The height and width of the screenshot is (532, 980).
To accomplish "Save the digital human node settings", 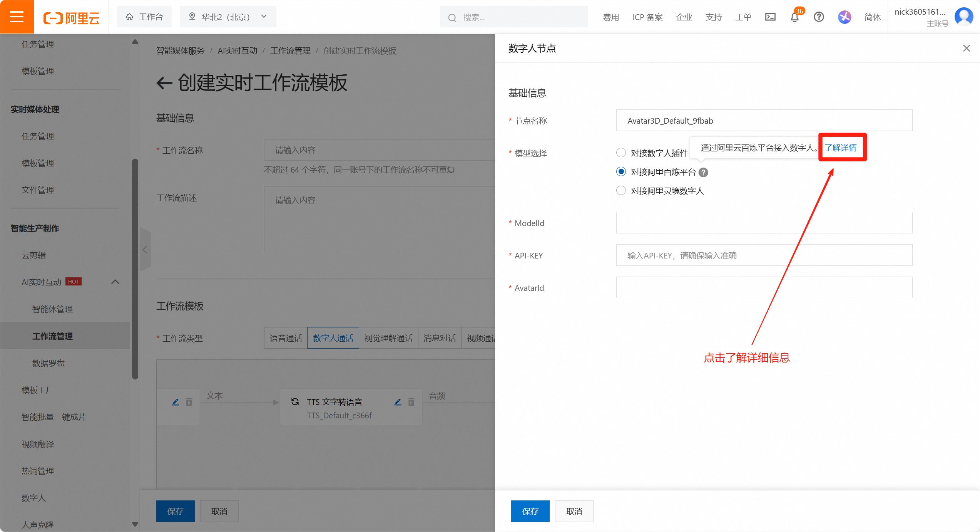I will [530, 511].
